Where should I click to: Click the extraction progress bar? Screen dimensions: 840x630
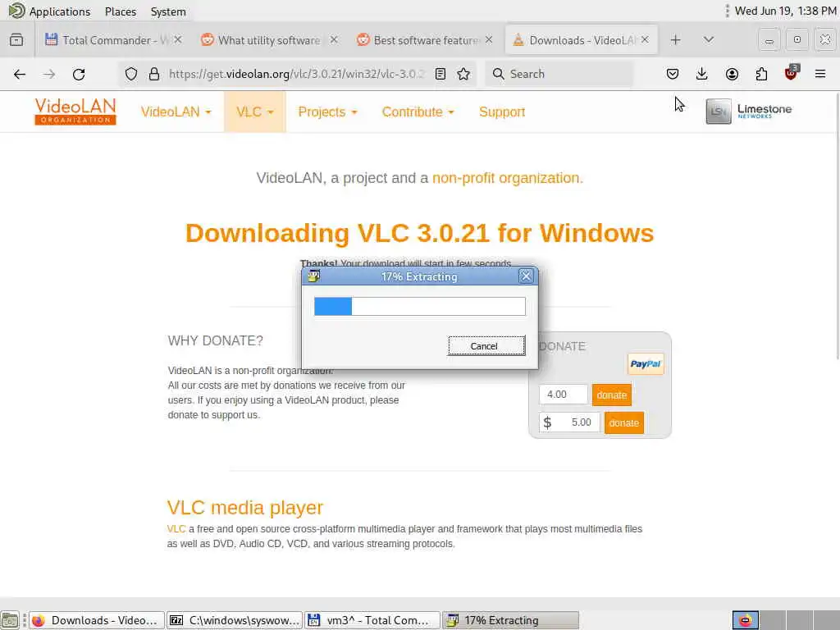click(419, 307)
